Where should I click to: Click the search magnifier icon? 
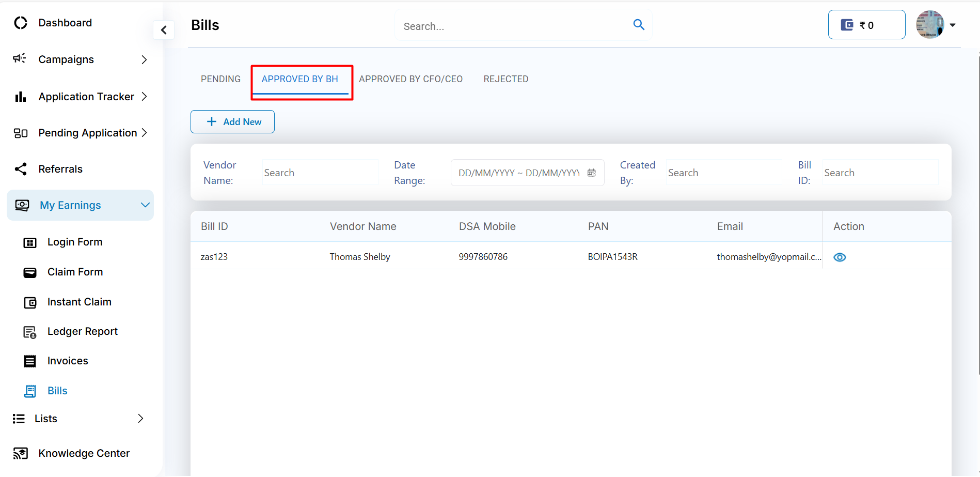coord(639,25)
